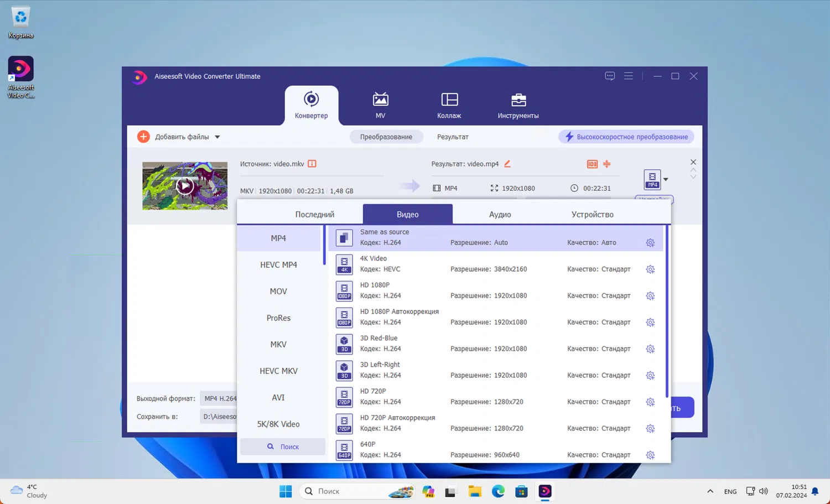Click the 3D Red-Blue preset cube icon

[344, 344]
